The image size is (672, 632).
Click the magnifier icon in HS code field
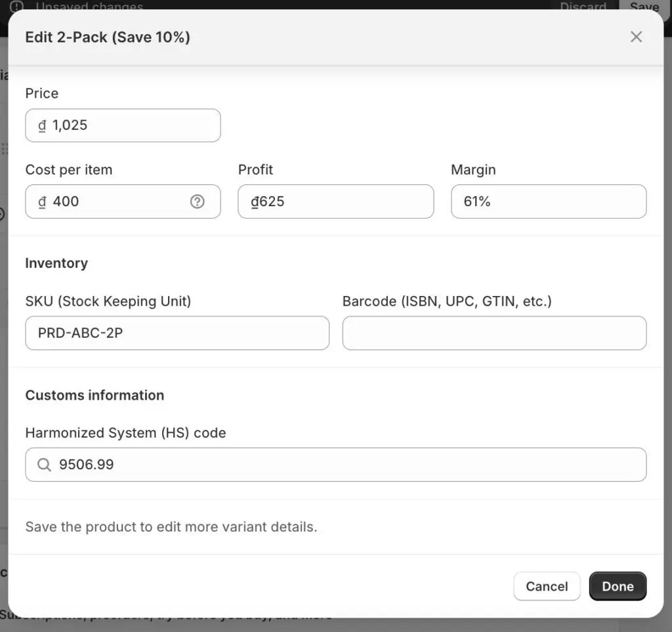click(x=44, y=465)
